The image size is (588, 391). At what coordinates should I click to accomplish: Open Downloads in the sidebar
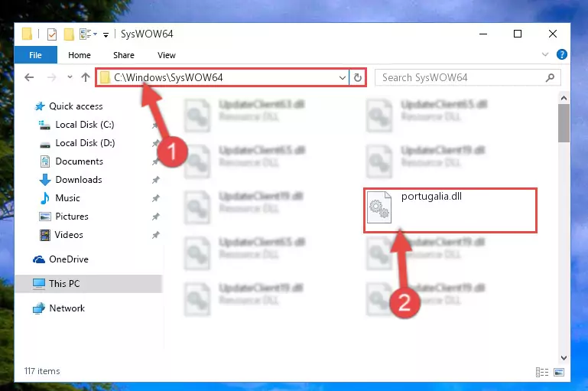tap(79, 180)
